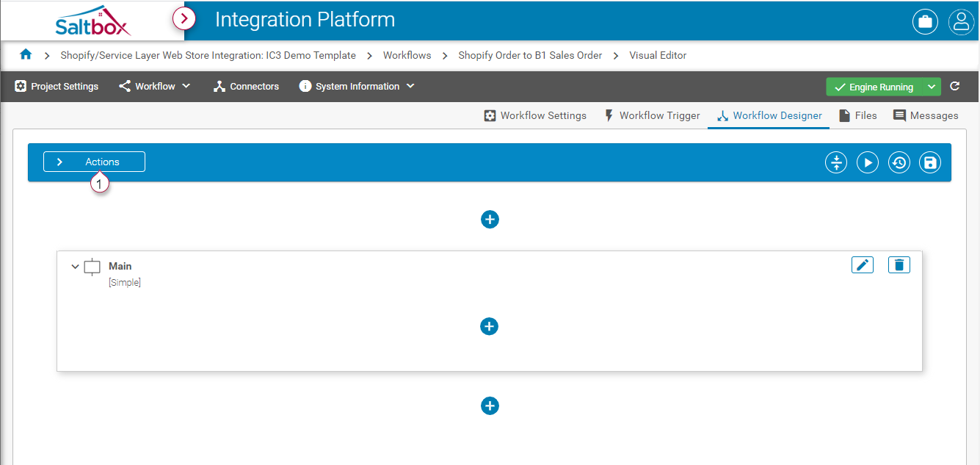Image resolution: width=980 pixels, height=465 pixels.
Task: Go to the home breadcrumb icon
Action: click(26, 54)
